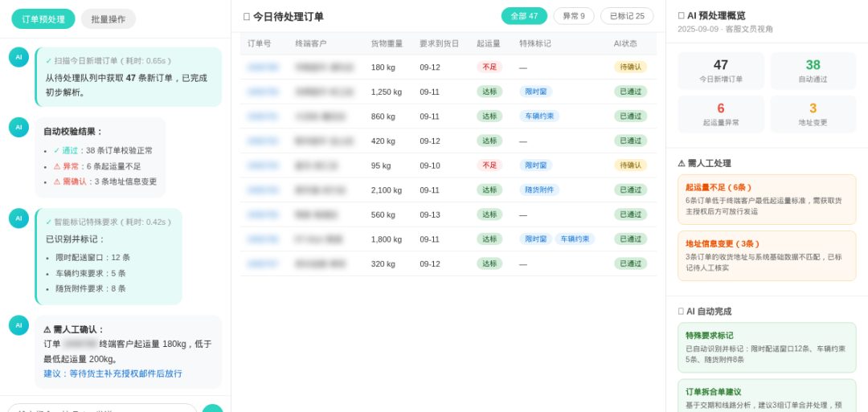Open the 地址信息变更（3条）alert card
This screenshot has width=868, height=412.
point(767,256)
